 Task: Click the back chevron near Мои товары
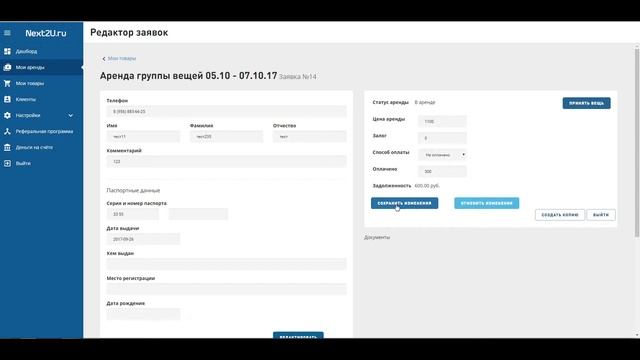pos(104,59)
